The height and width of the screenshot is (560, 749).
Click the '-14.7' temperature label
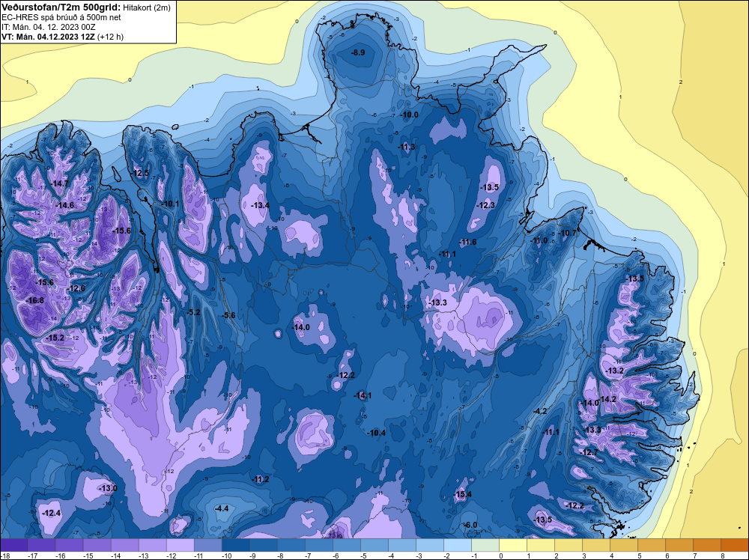(60, 183)
